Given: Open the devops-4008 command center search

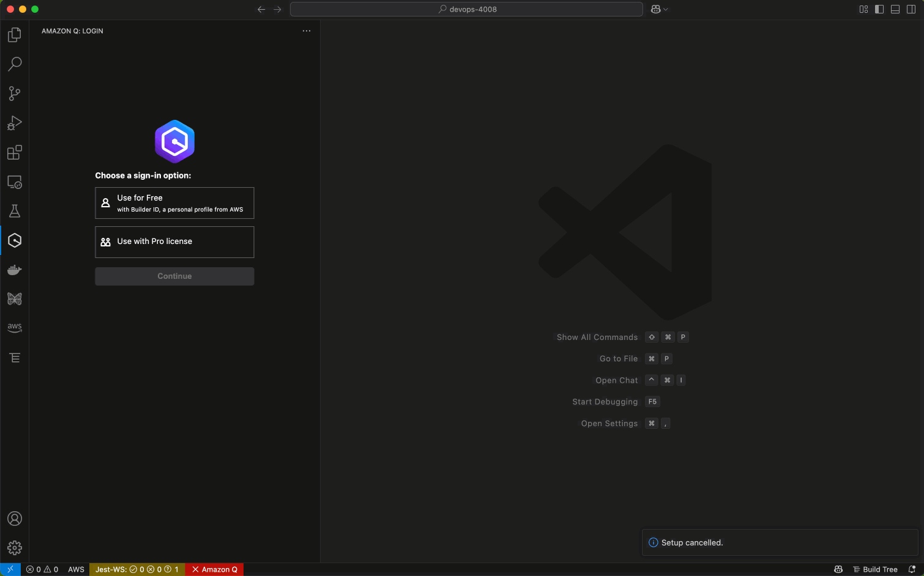Looking at the screenshot, I should tap(466, 9).
